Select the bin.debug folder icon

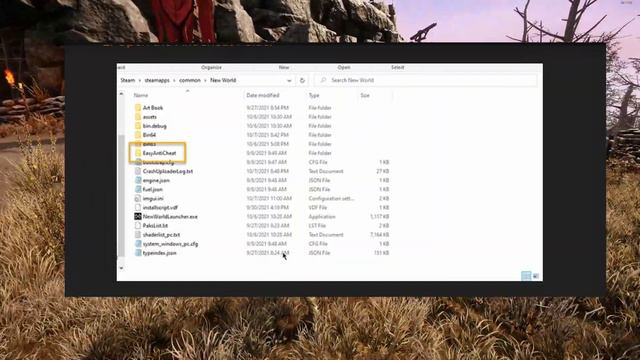point(138,126)
